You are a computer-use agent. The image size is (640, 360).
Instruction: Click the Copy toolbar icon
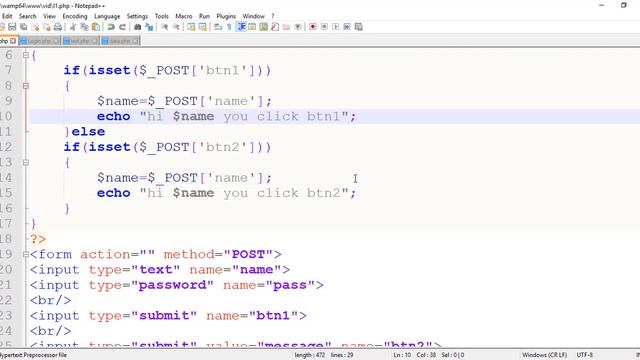(x=84, y=27)
